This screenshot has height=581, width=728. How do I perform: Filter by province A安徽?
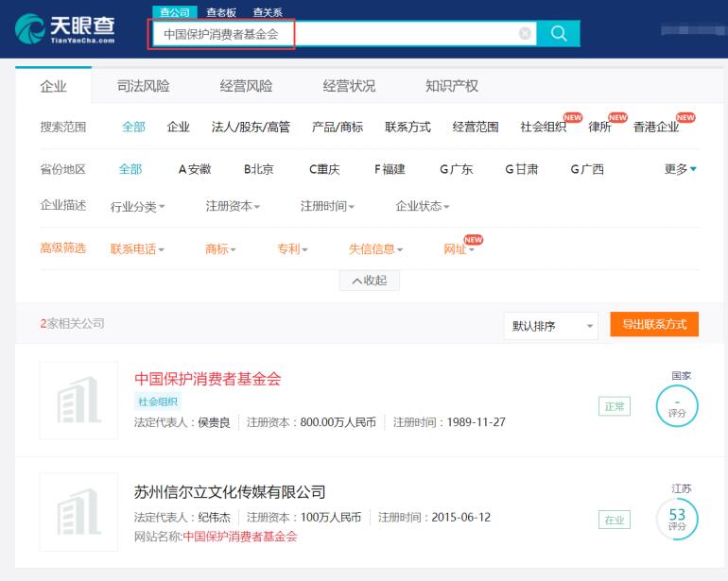(195, 169)
